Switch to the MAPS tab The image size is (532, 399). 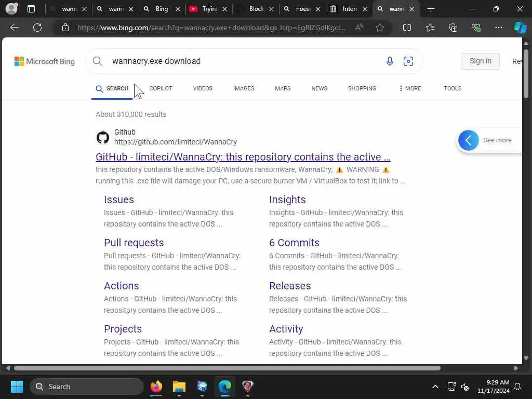283,88
